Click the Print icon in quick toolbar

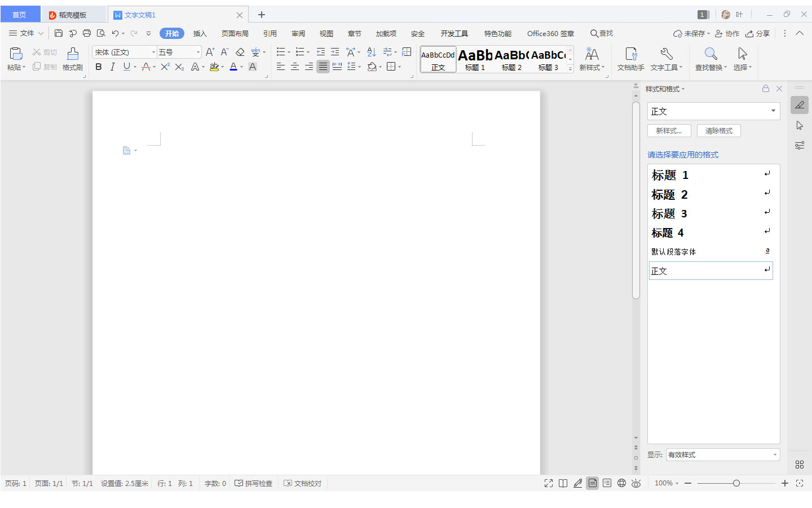point(87,33)
